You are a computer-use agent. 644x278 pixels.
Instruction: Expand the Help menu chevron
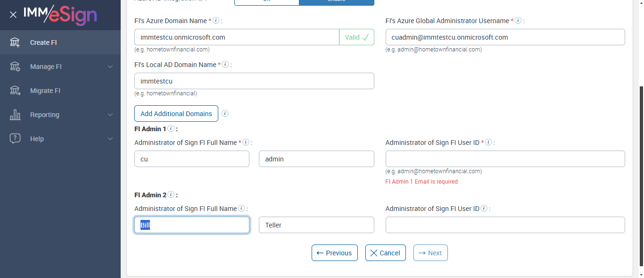(110, 139)
